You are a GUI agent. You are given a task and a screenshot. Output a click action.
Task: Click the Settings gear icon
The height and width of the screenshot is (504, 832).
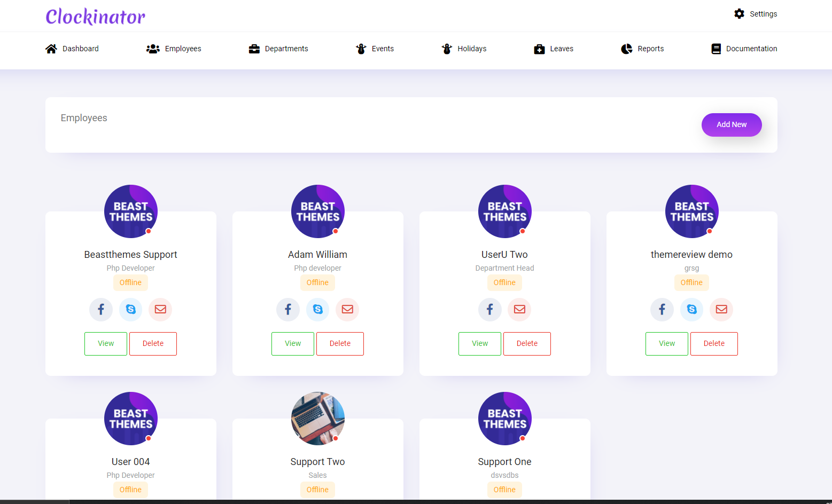tap(739, 14)
